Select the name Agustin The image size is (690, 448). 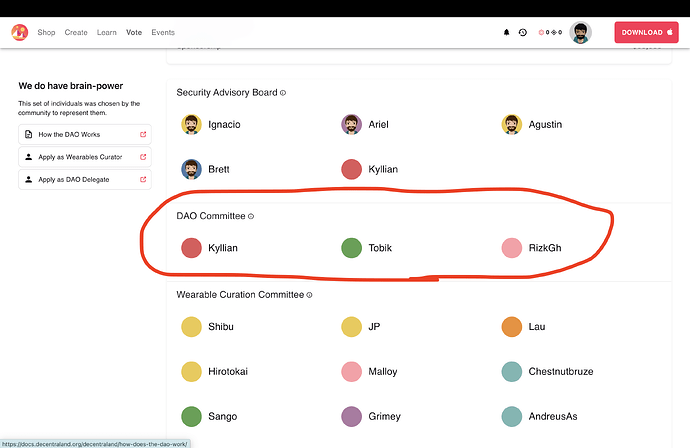(x=545, y=125)
